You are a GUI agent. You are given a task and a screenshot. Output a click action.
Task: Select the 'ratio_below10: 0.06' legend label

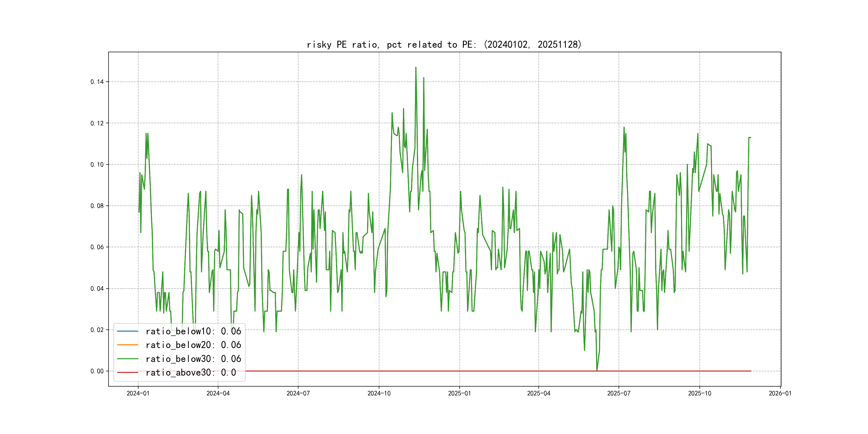193,331
